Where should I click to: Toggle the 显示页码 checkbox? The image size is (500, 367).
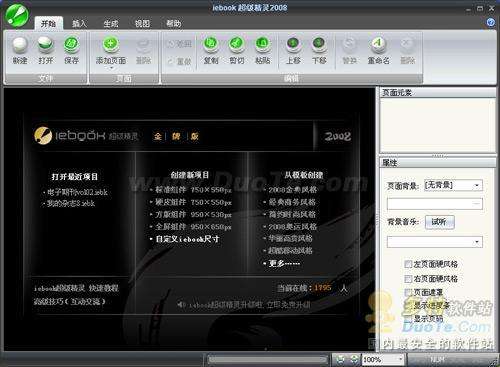408,319
